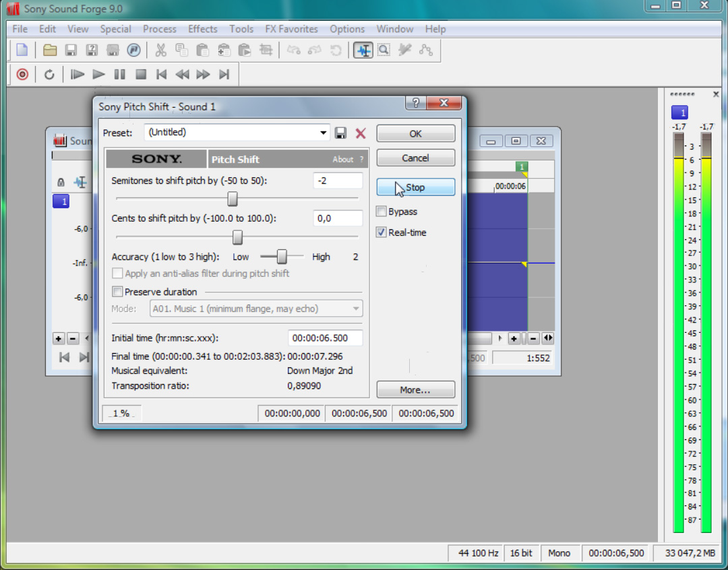Delete preset using the red X icon
The image size is (728, 570).
(x=361, y=133)
